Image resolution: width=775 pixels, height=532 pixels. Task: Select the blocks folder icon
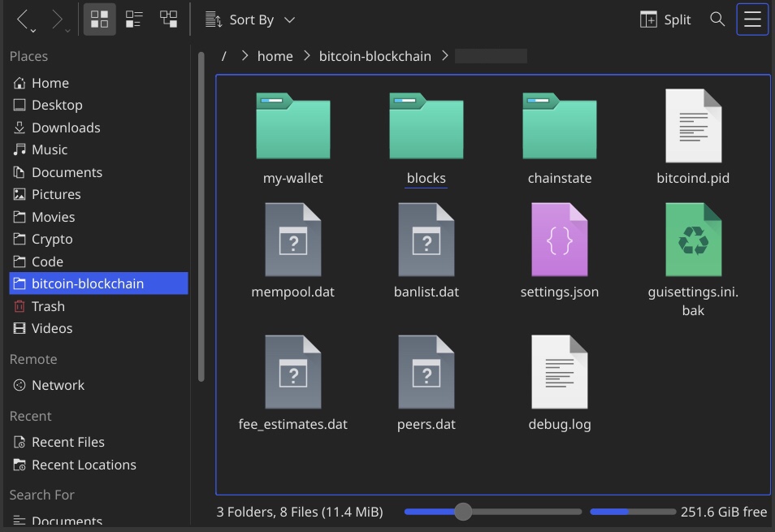click(x=426, y=126)
